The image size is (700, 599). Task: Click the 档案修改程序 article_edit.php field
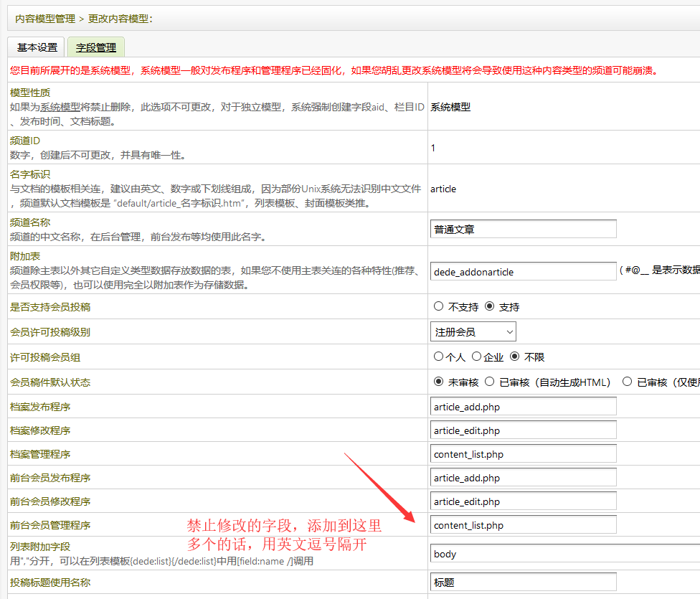523,429
